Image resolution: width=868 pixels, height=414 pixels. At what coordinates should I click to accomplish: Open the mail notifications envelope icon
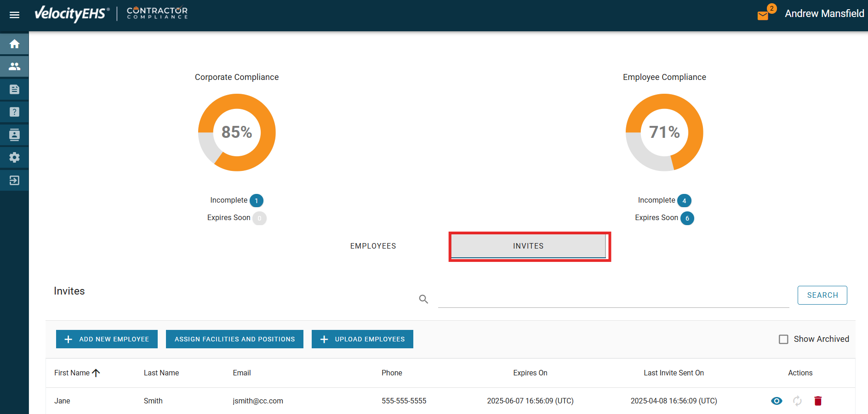(763, 16)
